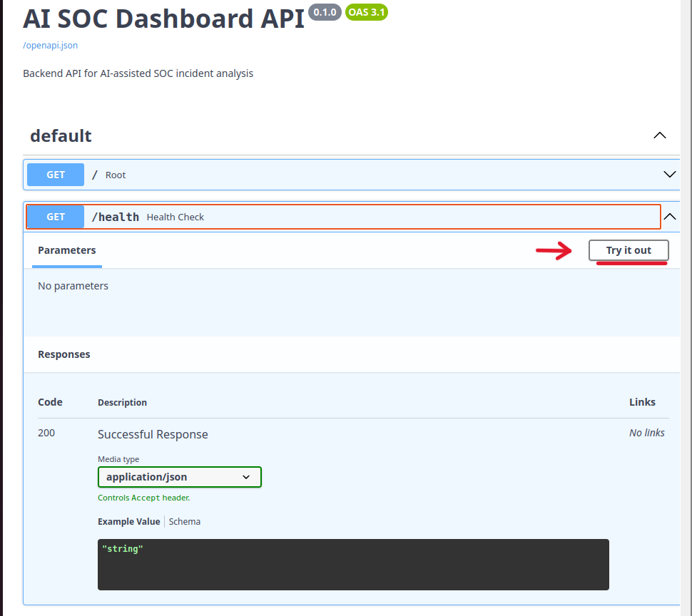Click the Media type label
Image resolution: width=692 pixels, height=616 pixels.
coord(118,459)
